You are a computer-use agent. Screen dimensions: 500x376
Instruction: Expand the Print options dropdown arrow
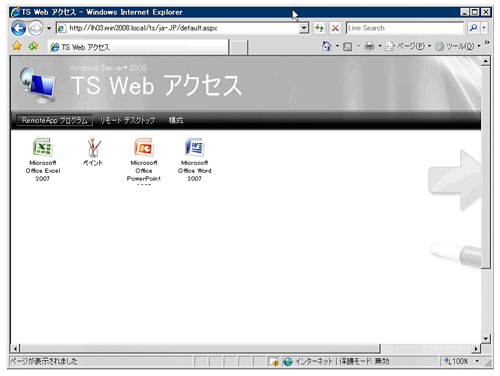click(380, 46)
